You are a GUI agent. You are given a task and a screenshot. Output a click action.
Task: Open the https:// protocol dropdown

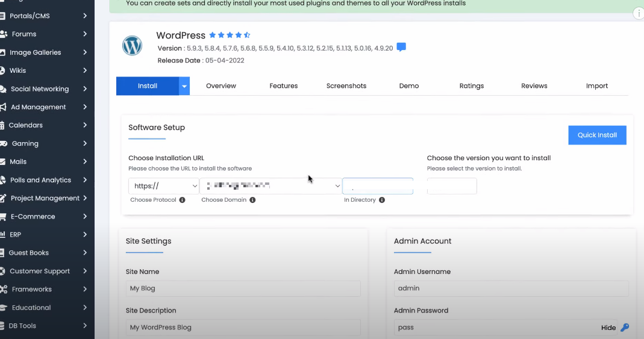164,186
